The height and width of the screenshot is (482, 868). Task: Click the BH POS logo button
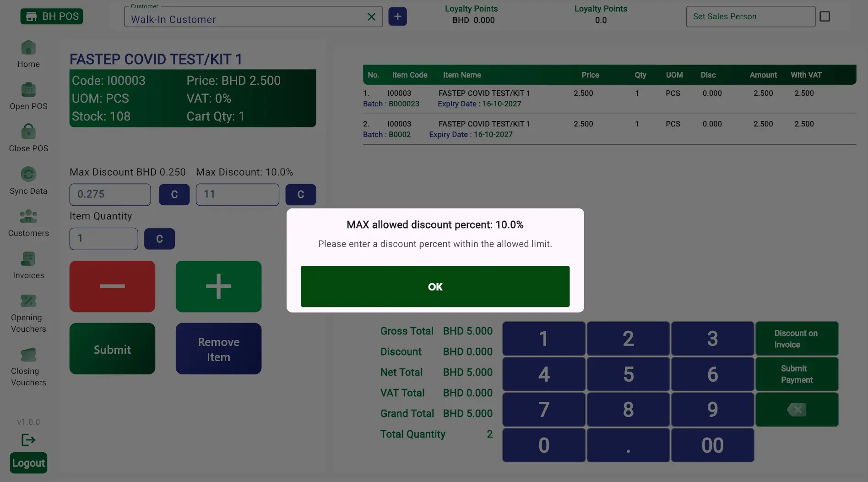tap(52, 16)
